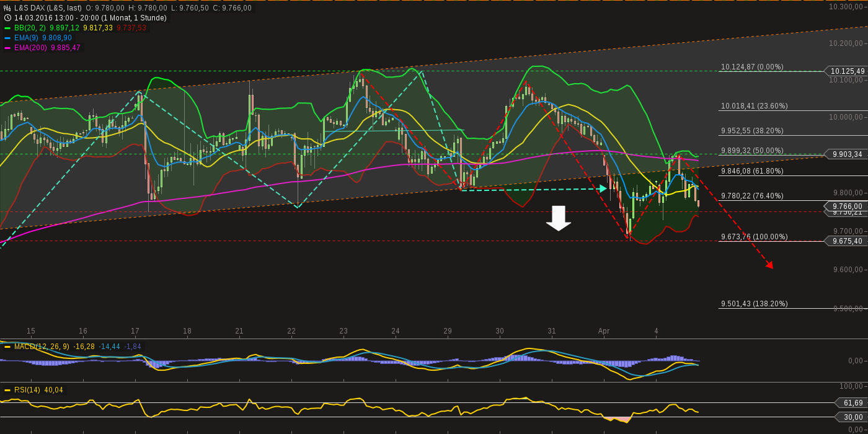Click the lower band value 9.737,53
Screen dimensions: 868x434
click(131, 28)
